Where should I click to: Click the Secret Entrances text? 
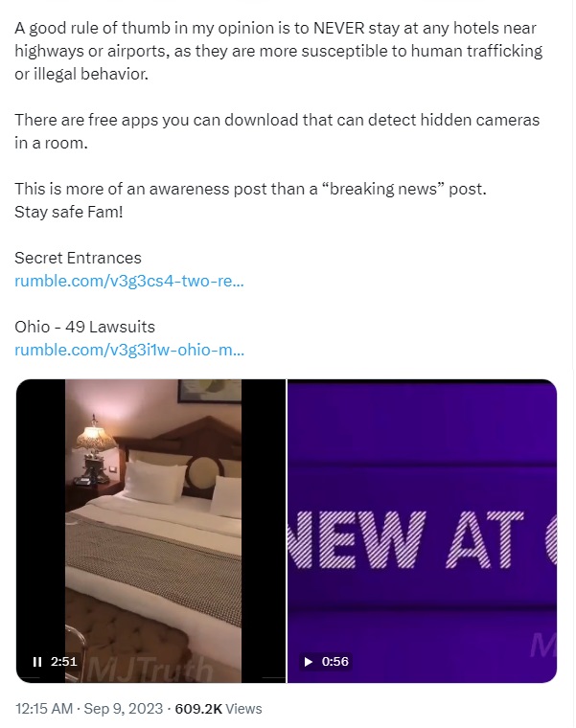click(x=78, y=258)
